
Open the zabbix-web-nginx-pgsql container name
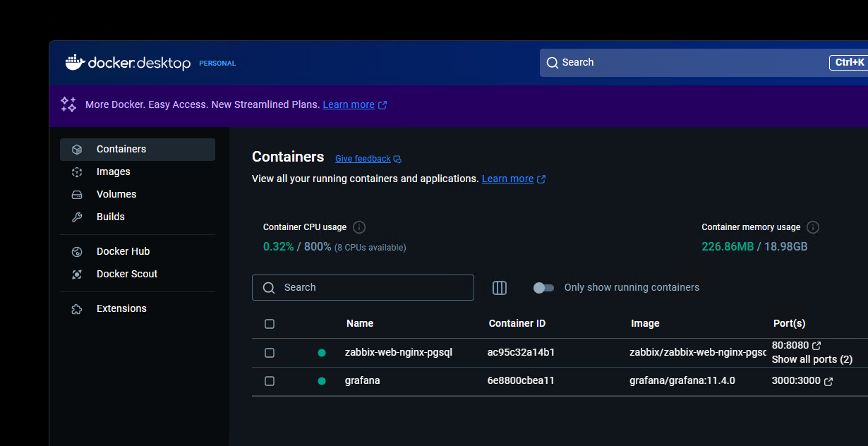(x=399, y=352)
